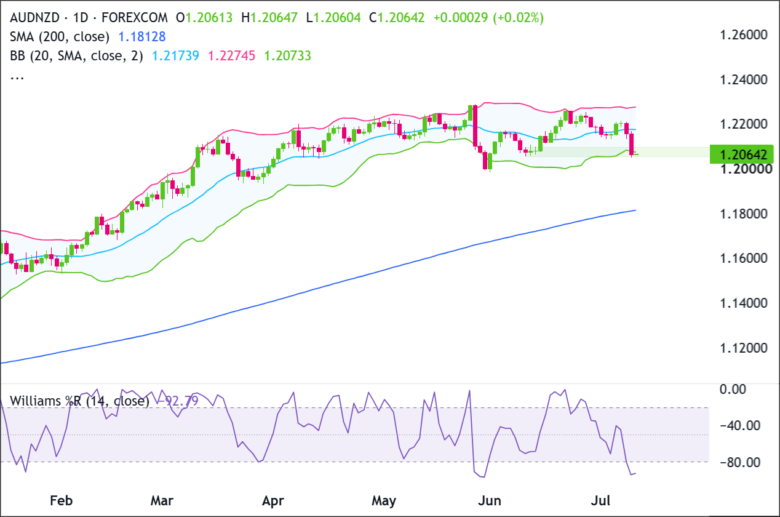Click the SMA value 1.18128
This screenshot has width=780, height=517.
pyautogui.click(x=142, y=37)
